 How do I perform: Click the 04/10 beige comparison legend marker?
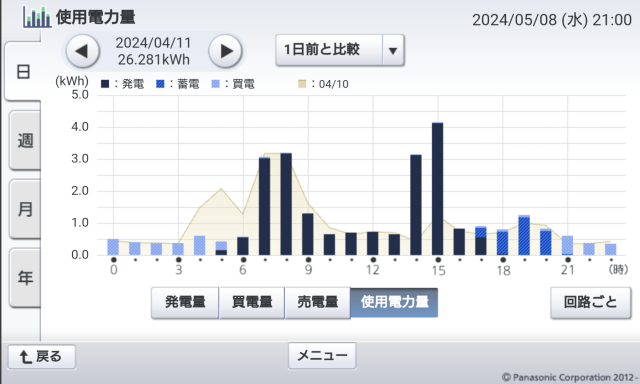(x=302, y=84)
